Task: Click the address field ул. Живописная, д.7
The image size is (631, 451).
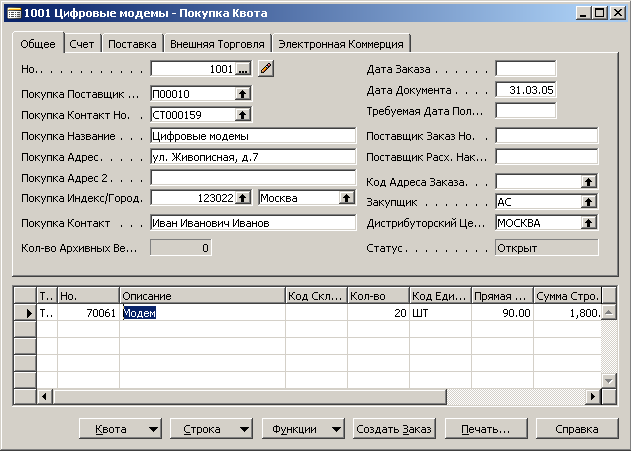Action: pyautogui.click(x=253, y=157)
